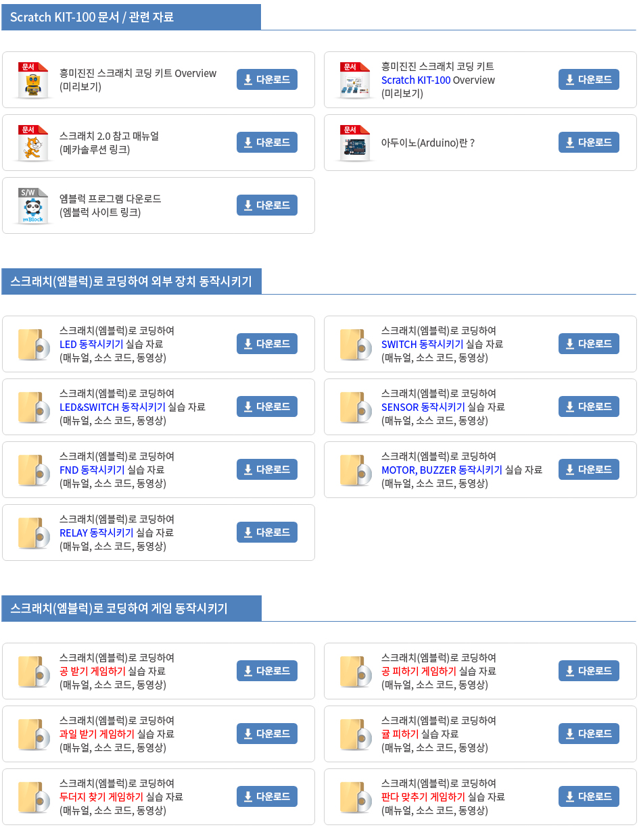Open the blue MOTOR, BUZZER 동작시키기 link
Image resolution: width=639 pixels, height=840 pixels.
pos(442,470)
